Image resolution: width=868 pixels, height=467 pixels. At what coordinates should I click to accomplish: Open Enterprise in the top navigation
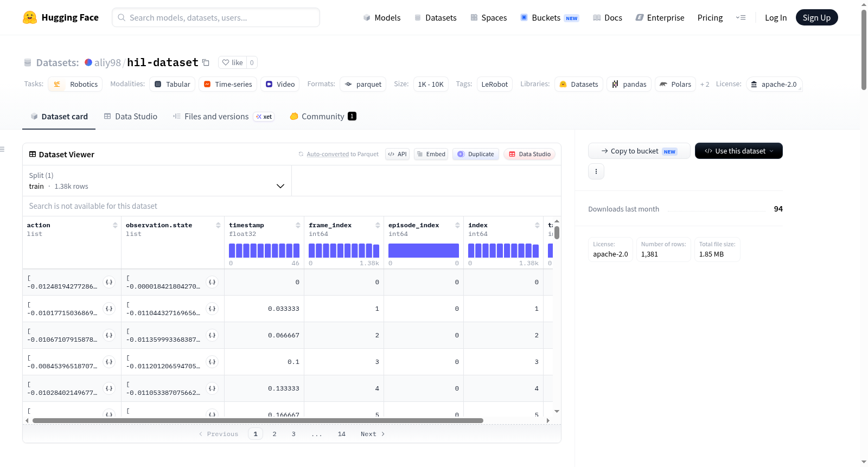[x=660, y=17]
